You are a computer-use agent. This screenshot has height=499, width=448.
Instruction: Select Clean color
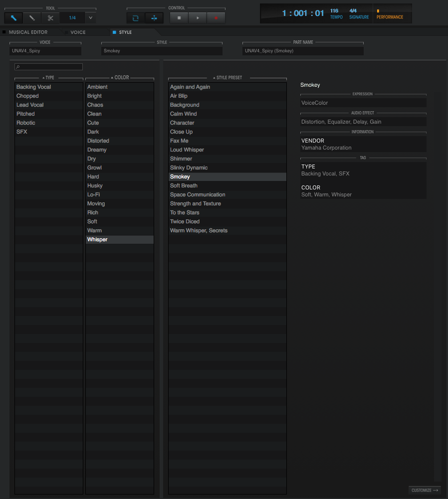pyautogui.click(x=120, y=114)
